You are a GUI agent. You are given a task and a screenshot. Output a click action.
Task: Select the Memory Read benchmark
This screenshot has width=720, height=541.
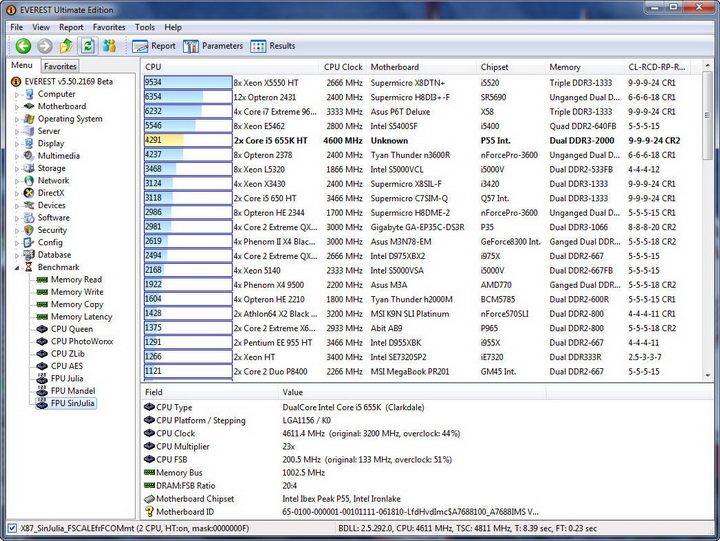69,280
